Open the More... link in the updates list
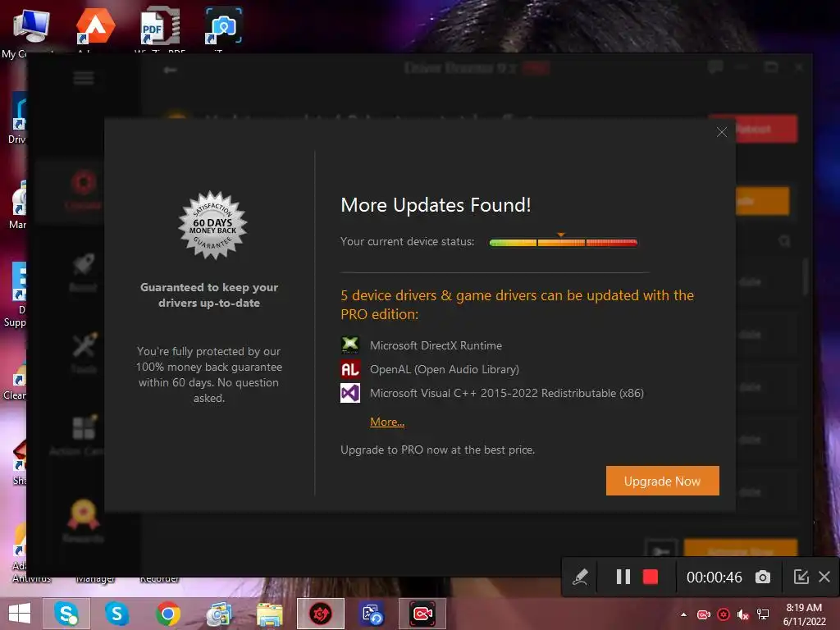840x630 pixels. pyautogui.click(x=387, y=422)
